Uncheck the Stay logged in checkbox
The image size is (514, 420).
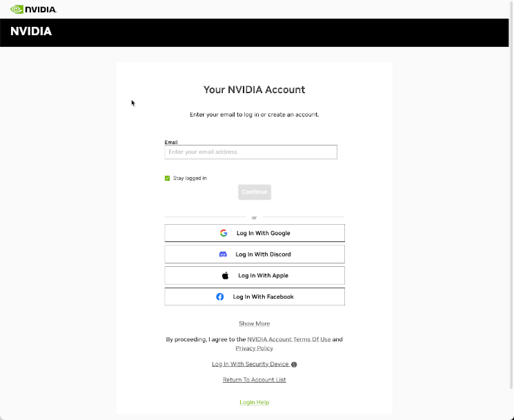click(167, 178)
